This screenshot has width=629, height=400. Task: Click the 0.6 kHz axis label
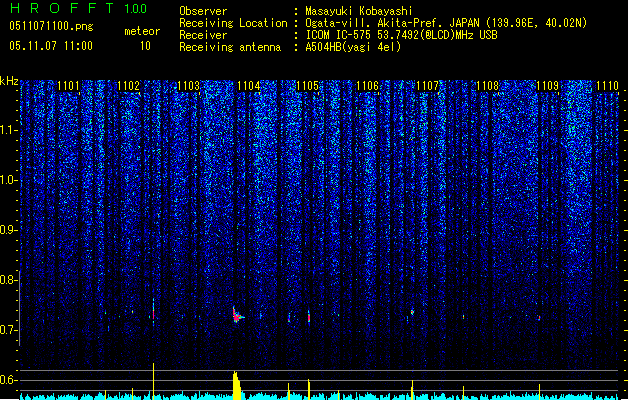[x=9, y=380]
